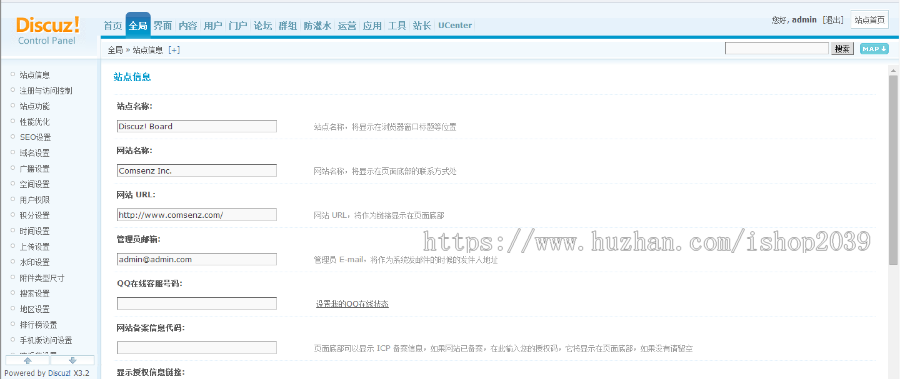
Task: Click the 搜索 search button
Action: pyautogui.click(x=842, y=49)
